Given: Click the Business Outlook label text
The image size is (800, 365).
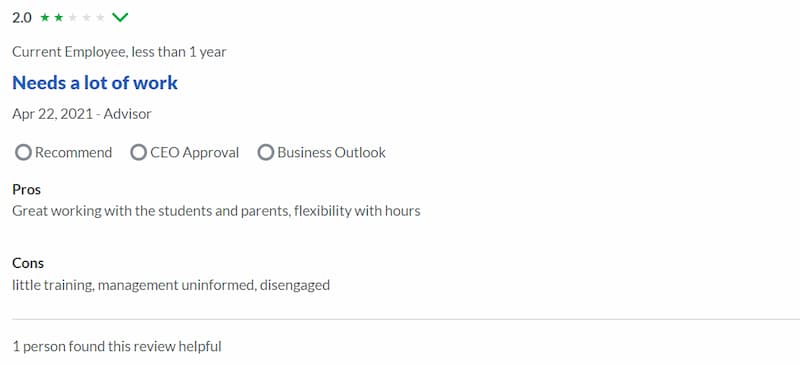Looking at the screenshot, I should coord(332,153).
